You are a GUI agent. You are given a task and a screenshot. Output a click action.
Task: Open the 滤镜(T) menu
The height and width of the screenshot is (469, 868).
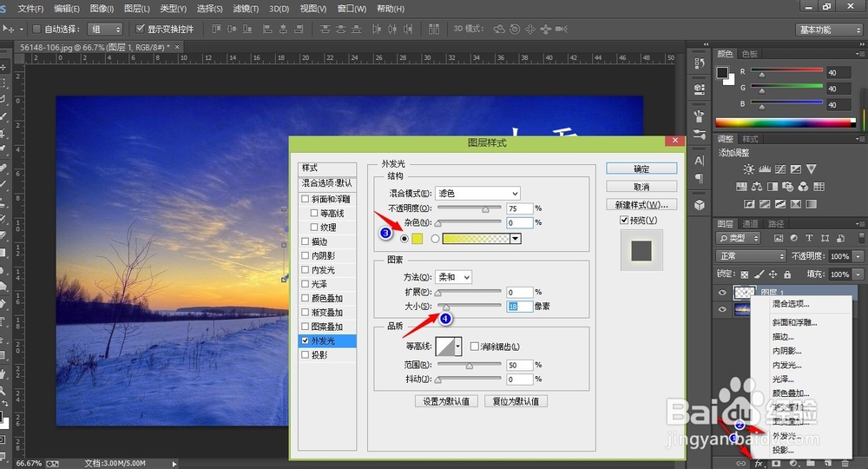[246, 9]
